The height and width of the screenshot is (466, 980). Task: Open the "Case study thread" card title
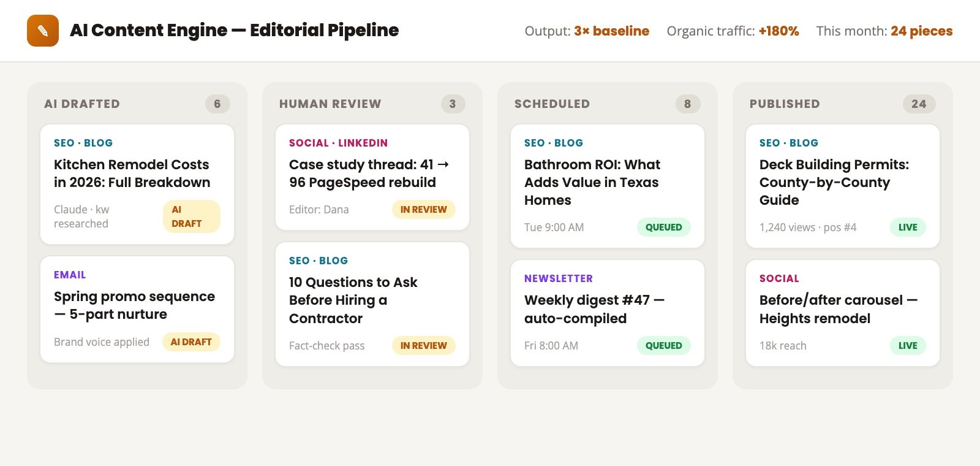[369, 174]
